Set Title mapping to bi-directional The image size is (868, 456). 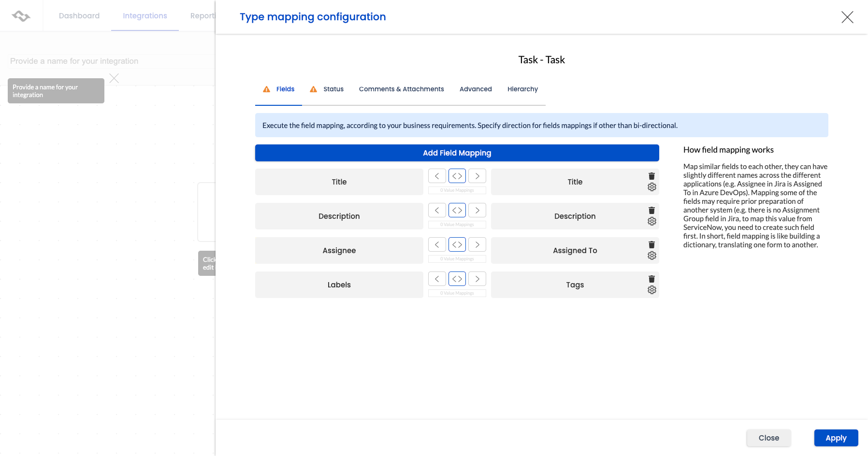(x=457, y=176)
